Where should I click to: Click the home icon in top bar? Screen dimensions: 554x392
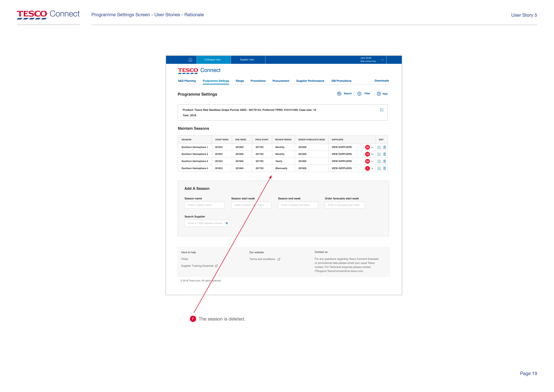point(190,60)
